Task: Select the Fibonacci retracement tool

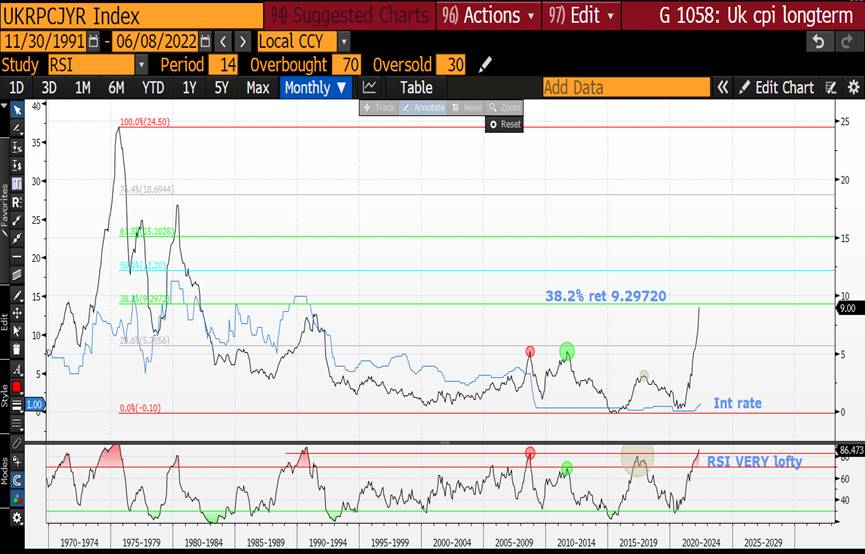Action: tap(17, 184)
